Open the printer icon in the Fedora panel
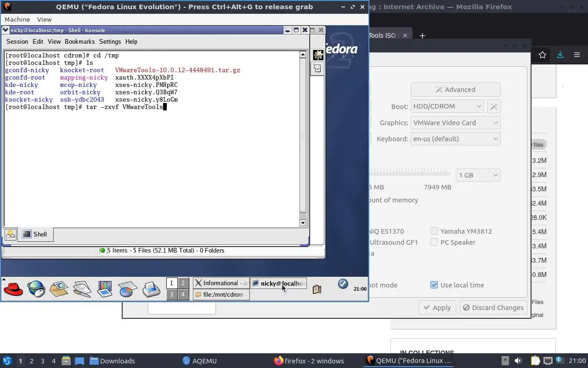Screen dimensions: 588x368 pyautogui.click(x=151, y=289)
